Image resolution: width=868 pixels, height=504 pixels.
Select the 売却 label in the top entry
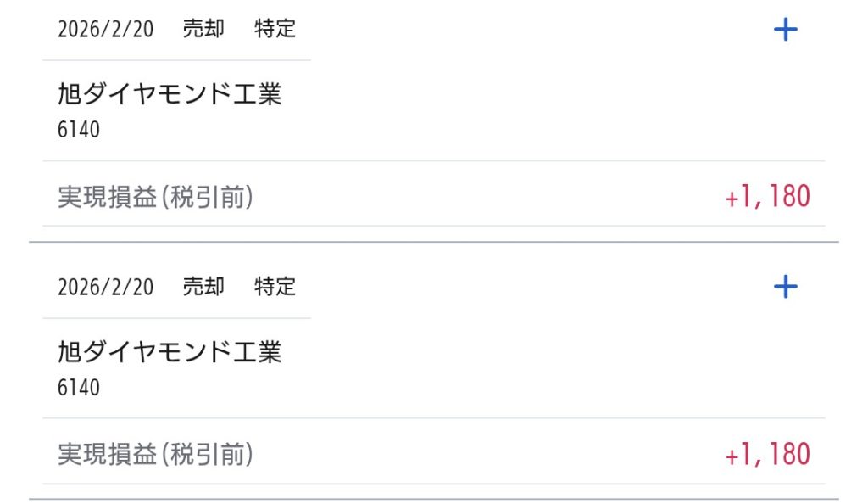tap(203, 29)
